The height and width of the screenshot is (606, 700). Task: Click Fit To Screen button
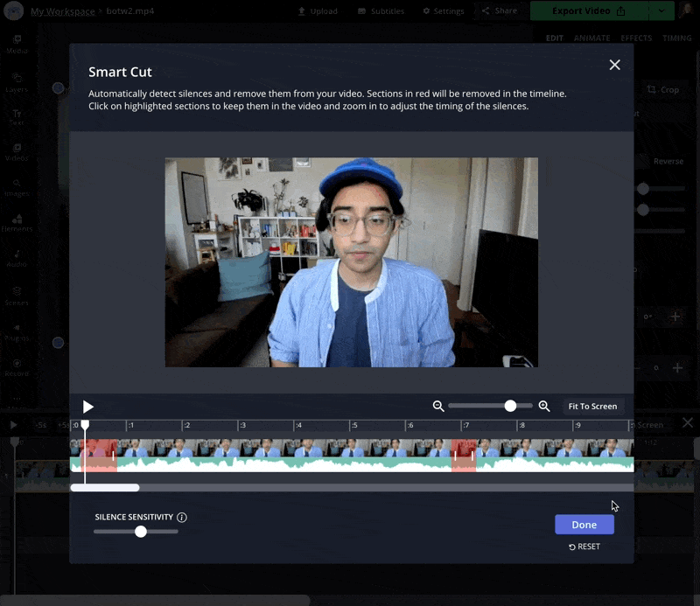point(592,406)
